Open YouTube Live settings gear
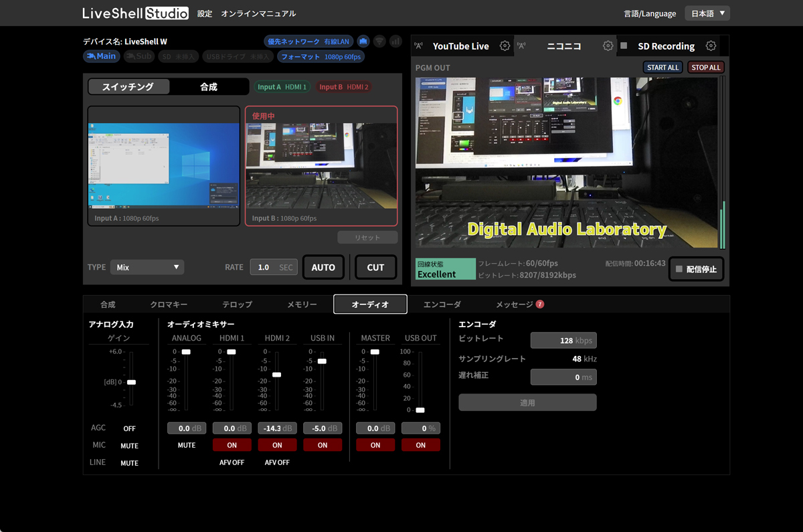Screen dimensions: 803x532 pos(505,46)
